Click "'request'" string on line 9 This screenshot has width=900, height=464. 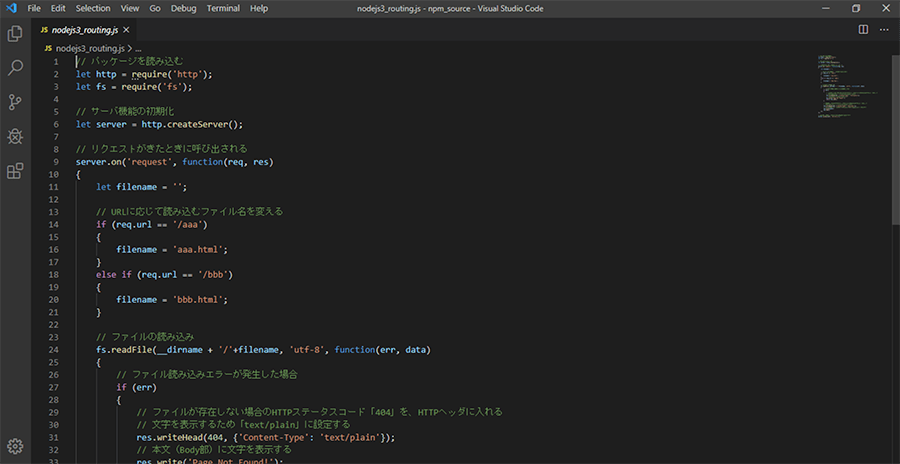[149, 163]
